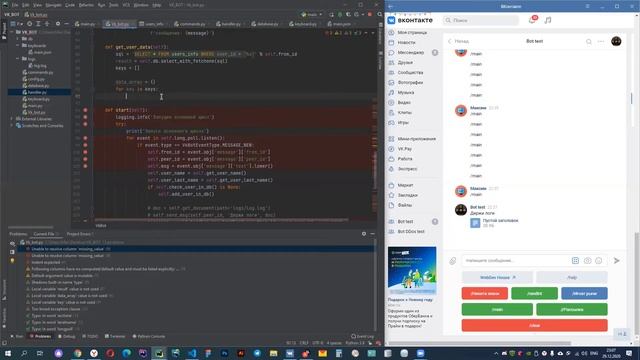Click the Debug bug icon in top toolbar
The image size is (640, 360).
[340, 14]
